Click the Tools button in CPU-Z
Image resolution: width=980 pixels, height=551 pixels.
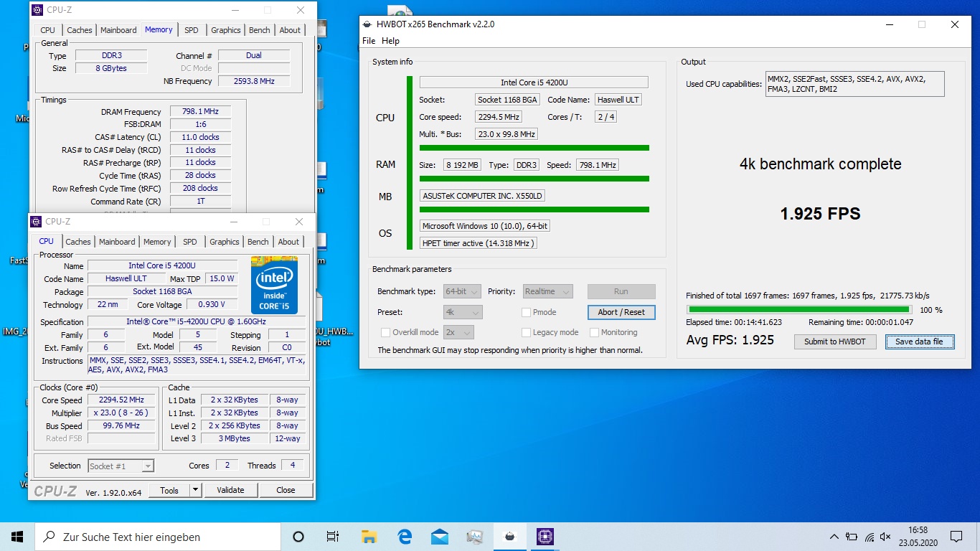[x=169, y=490]
